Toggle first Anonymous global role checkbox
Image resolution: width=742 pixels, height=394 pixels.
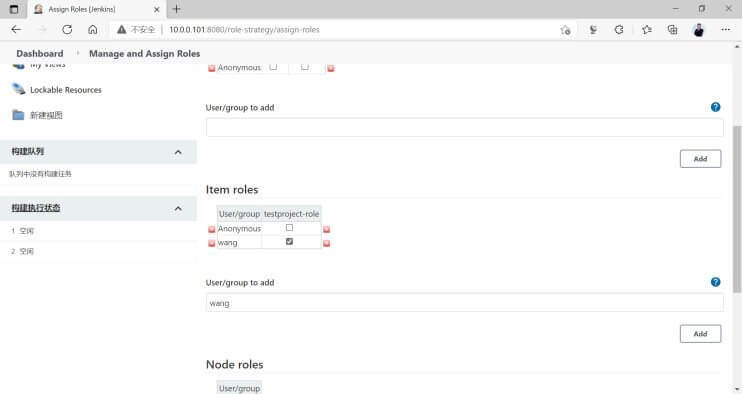tap(273, 67)
